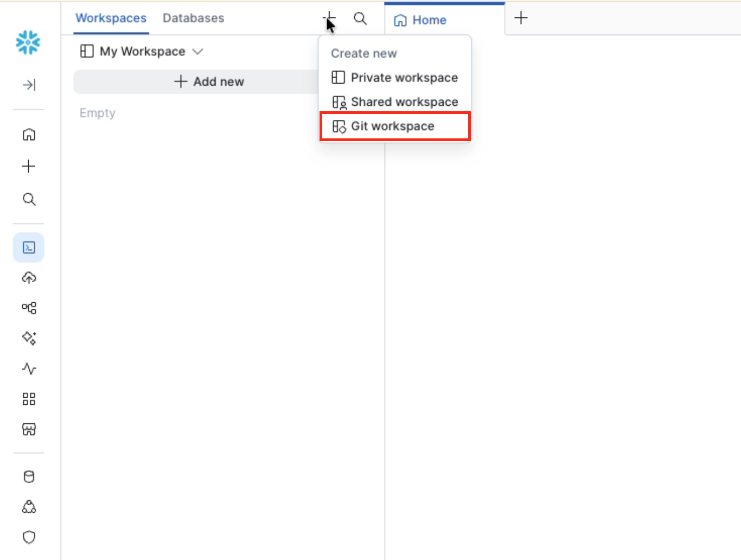The width and height of the screenshot is (741, 560).
Task: Click the Snowflake logo icon
Action: [28, 42]
